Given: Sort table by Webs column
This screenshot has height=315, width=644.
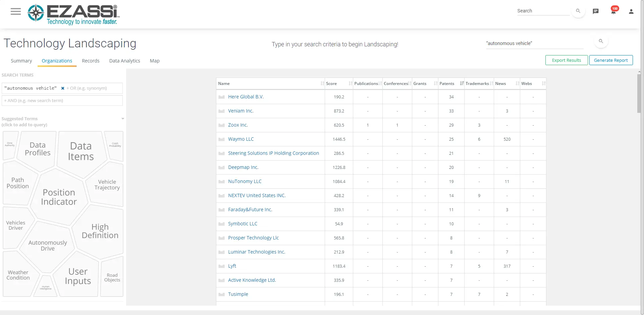Looking at the screenshot, I should (533, 84).
